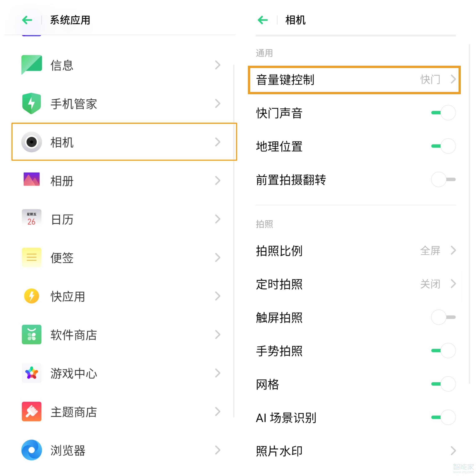The height and width of the screenshot is (476, 476).
Task: Tap back arrow on 相机 settings page
Action: tap(263, 20)
